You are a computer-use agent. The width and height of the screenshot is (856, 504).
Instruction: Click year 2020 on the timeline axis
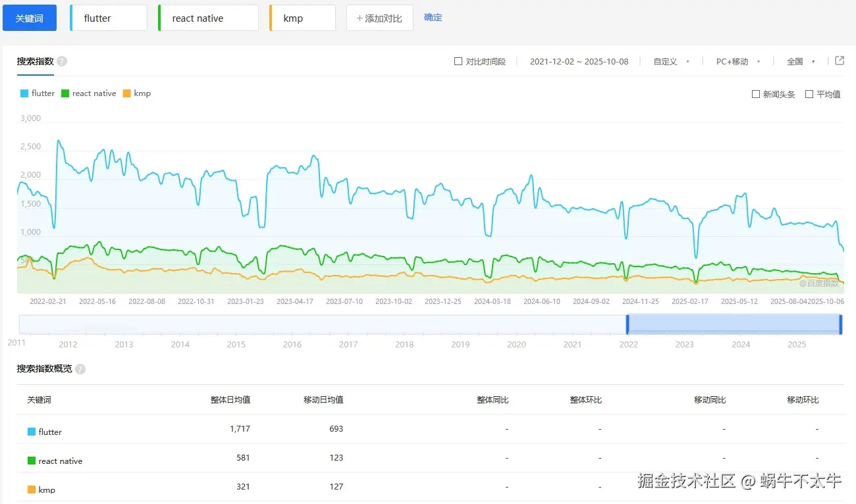click(x=517, y=344)
